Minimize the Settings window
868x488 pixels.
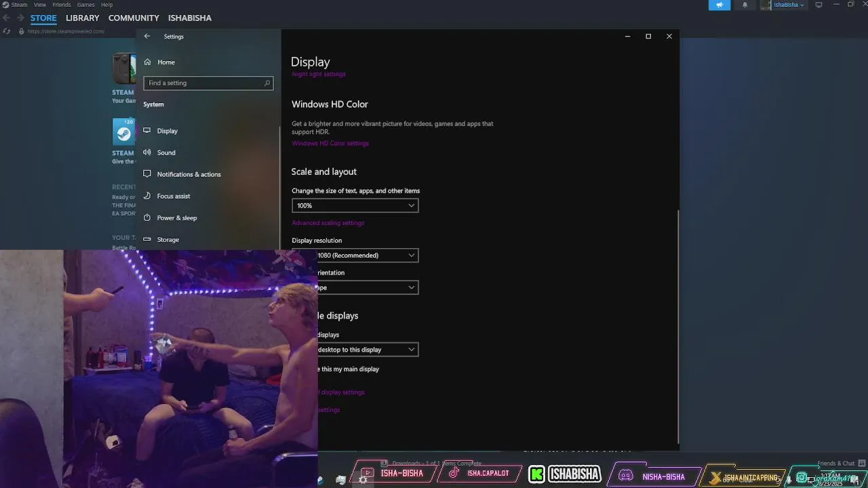(627, 37)
